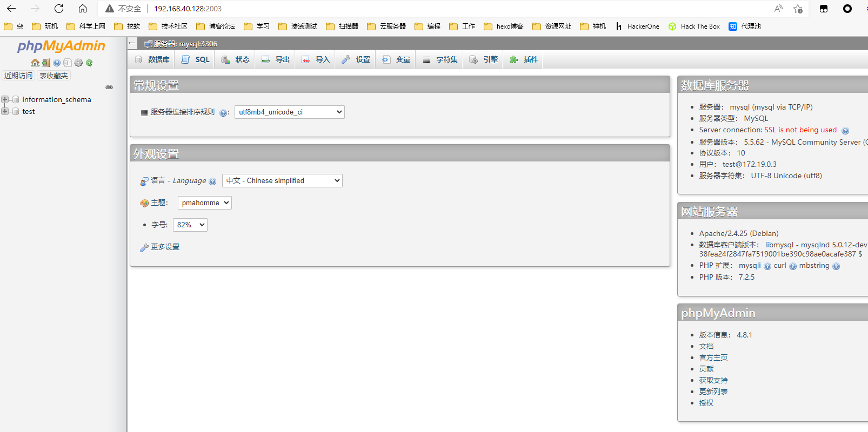Open the 设置 settings tab

click(x=356, y=59)
